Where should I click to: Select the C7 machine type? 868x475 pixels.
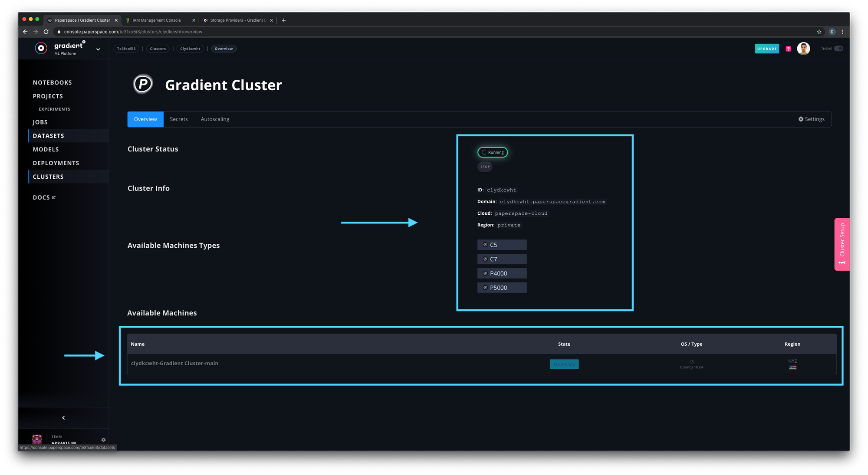(502, 259)
